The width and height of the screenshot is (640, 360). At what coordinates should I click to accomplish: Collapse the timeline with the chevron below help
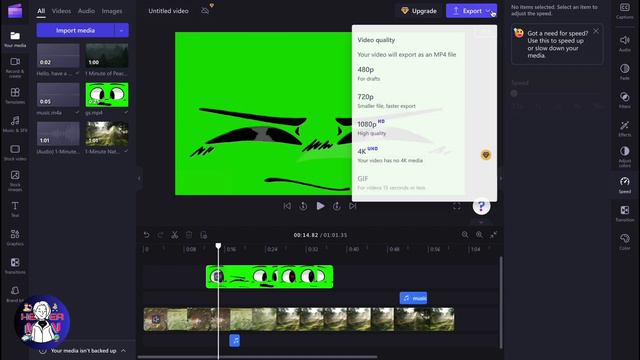(x=481, y=222)
